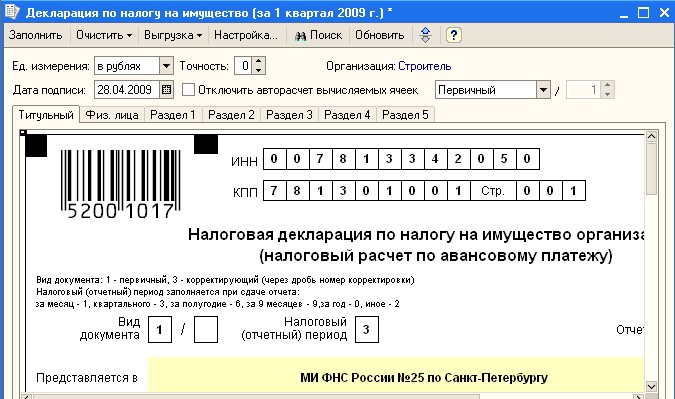This screenshot has height=399, width=675.
Task: Click the Налоговый период cell with 3
Action: [367, 329]
